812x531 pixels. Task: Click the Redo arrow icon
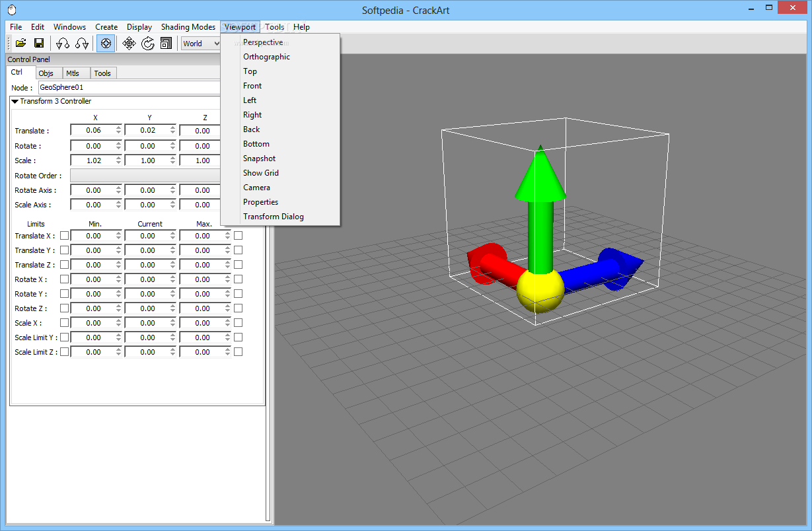point(82,44)
